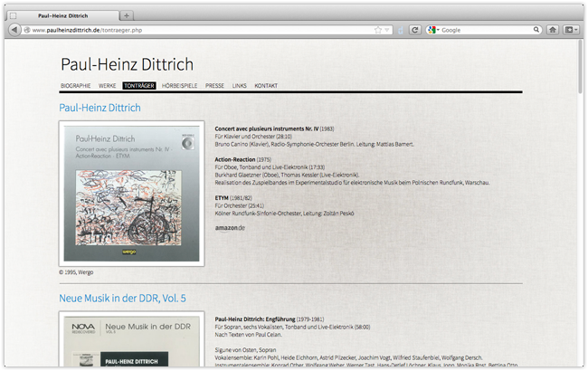Click the Concert avec plusieurs instruments Nr. IV title
Image resolution: width=588 pixels, height=371 pixels.
click(x=267, y=129)
